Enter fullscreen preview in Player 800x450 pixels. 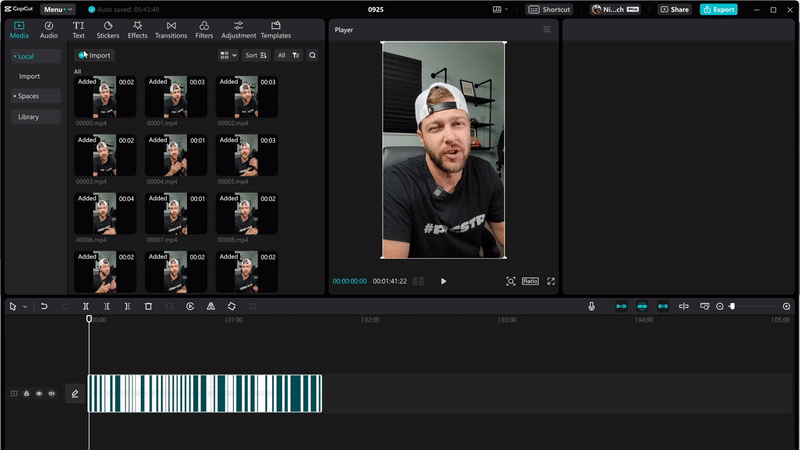pyautogui.click(x=551, y=281)
